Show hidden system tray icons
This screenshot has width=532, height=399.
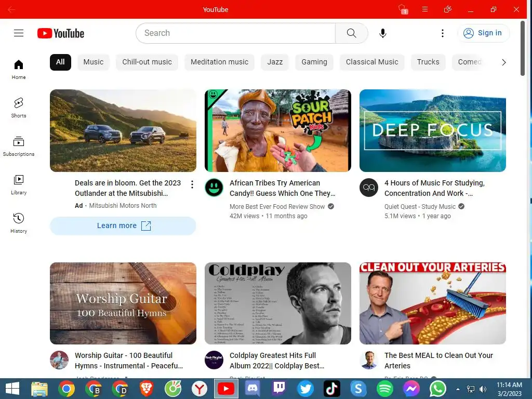[458, 389]
